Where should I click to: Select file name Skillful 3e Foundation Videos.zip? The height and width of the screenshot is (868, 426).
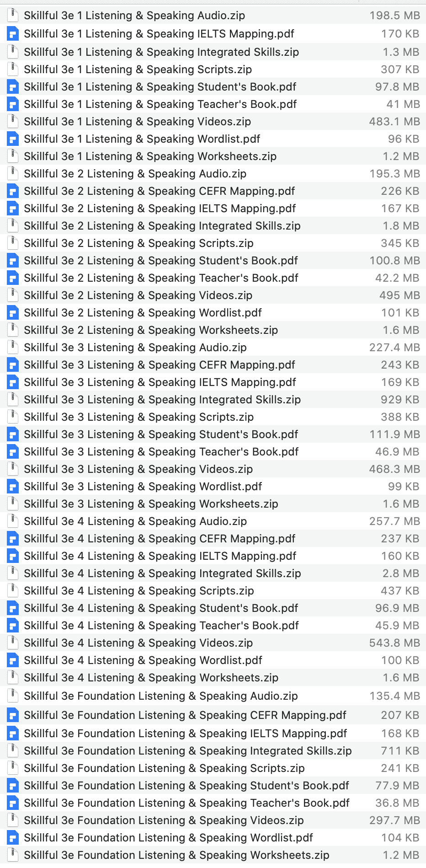[x=164, y=820]
